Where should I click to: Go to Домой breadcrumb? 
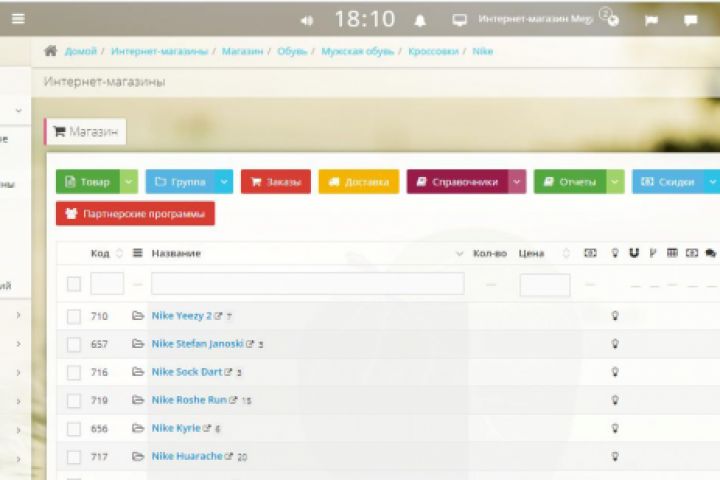(81, 51)
